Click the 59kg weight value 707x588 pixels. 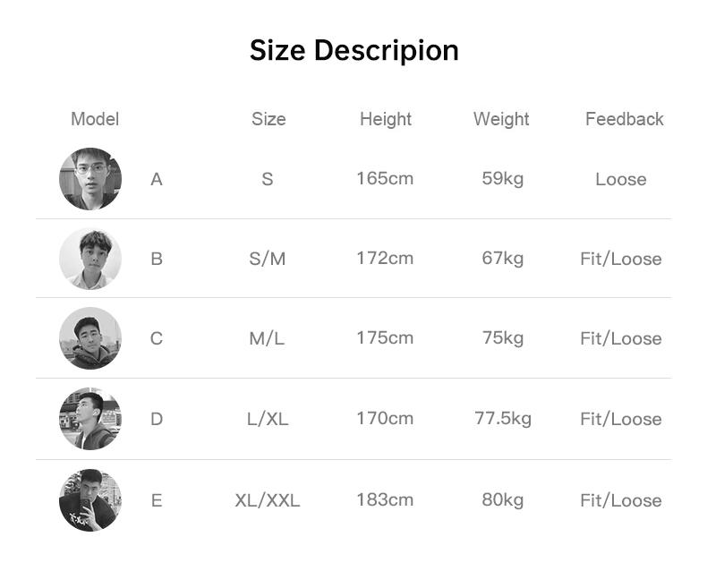tap(503, 178)
